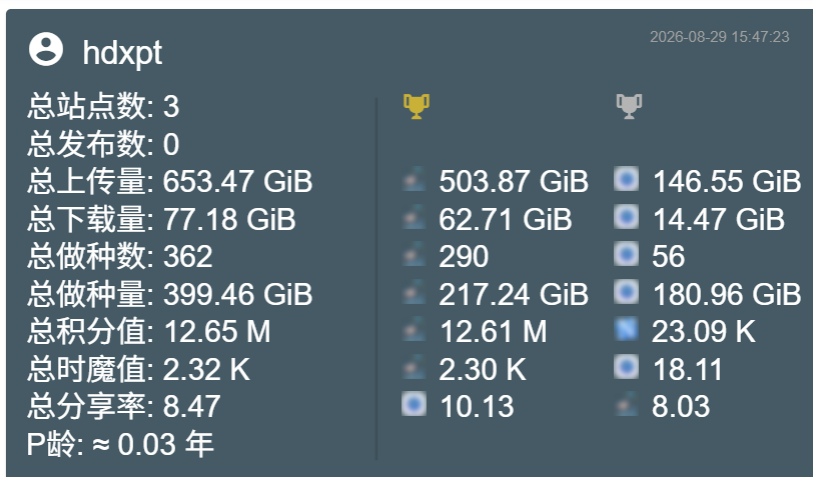Click site icon beside 146.55 GiB
The height and width of the screenshot is (477, 813).
pos(626,179)
